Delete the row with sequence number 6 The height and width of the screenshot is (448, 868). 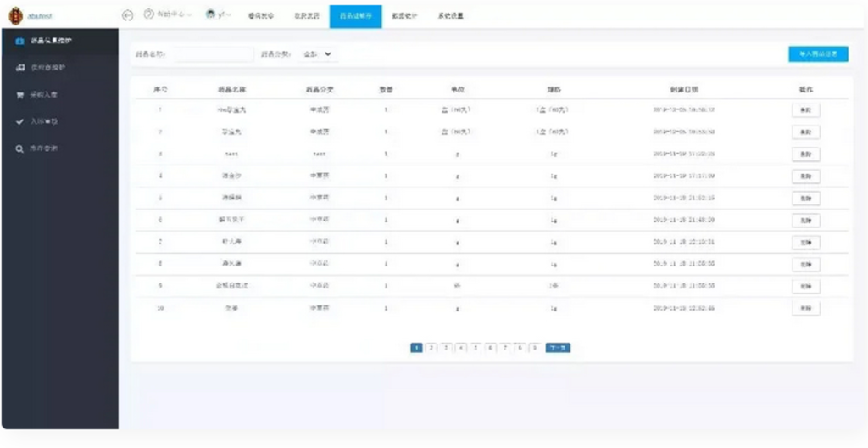[x=806, y=220]
